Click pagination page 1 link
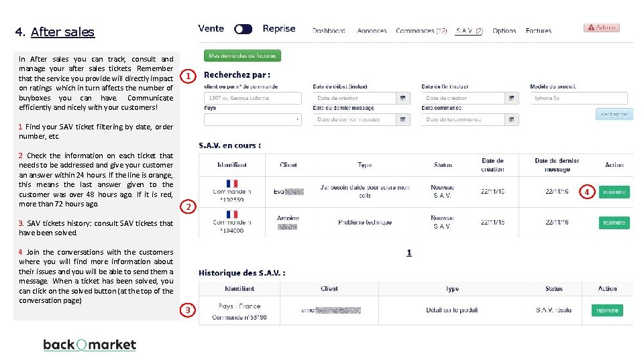 pos(409,253)
